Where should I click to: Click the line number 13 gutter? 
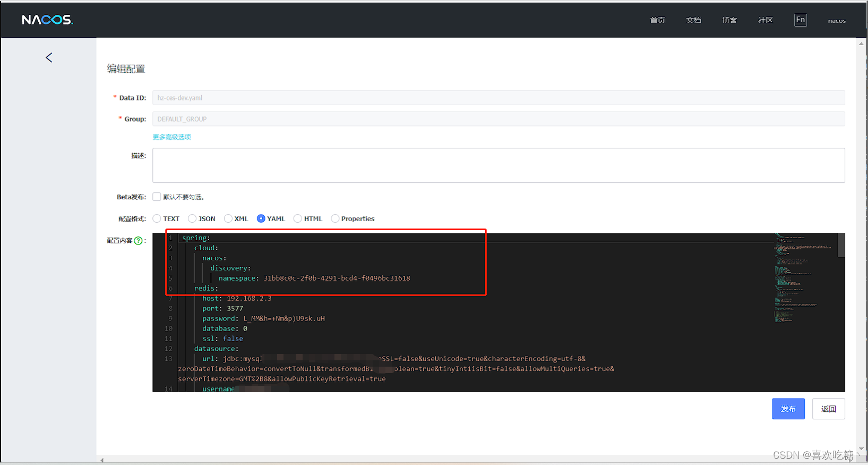pyautogui.click(x=168, y=359)
